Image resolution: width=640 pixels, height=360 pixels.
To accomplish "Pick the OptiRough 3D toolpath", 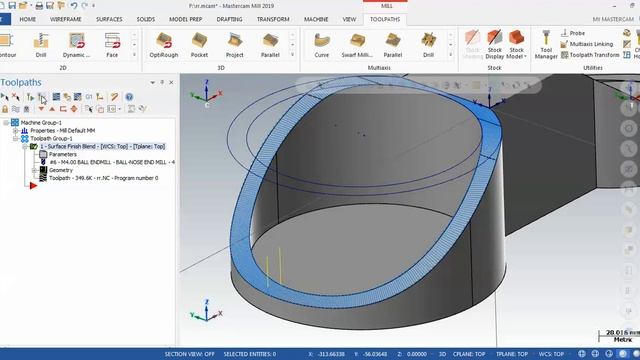I will click(x=164, y=45).
